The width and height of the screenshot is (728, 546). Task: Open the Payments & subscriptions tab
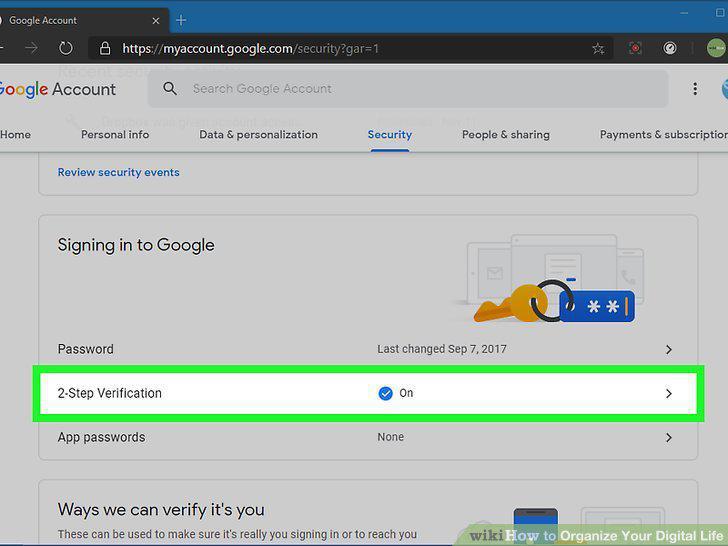664,135
